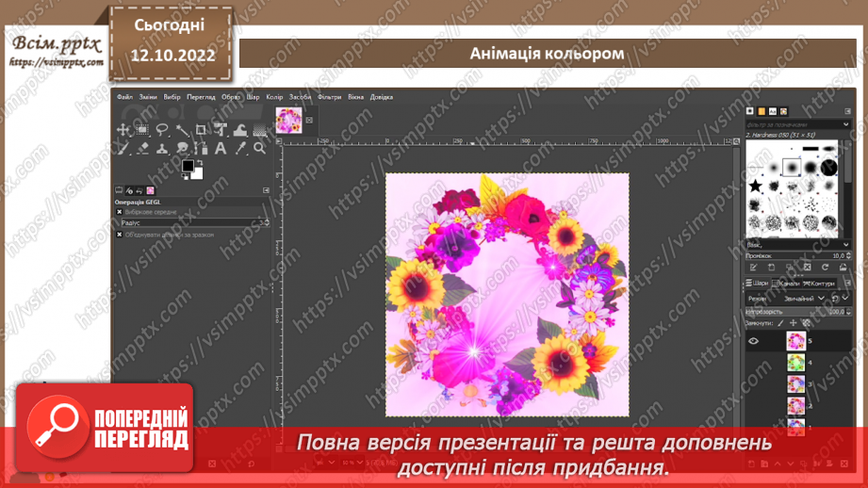868x488 pixels.
Task: Select the Paths tool
Action: click(x=201, y=148)
